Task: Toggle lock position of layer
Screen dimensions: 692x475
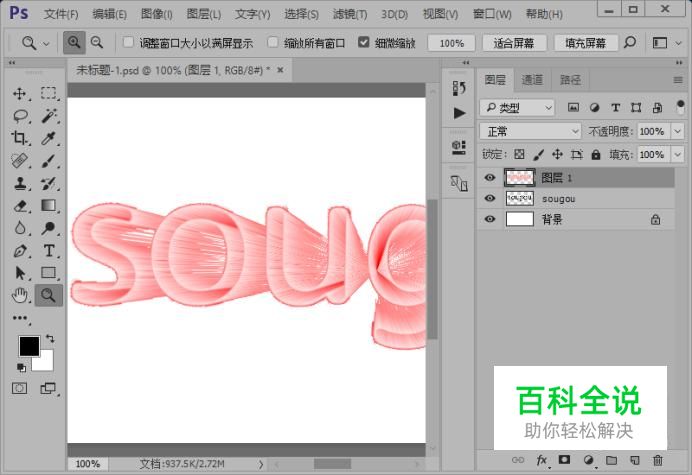Action: 557,154
